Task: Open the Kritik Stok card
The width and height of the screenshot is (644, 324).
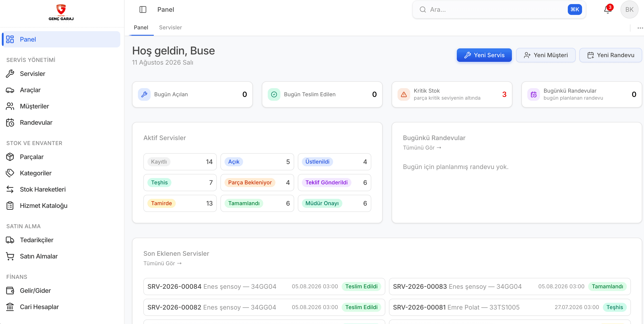Action: point(452,94)
